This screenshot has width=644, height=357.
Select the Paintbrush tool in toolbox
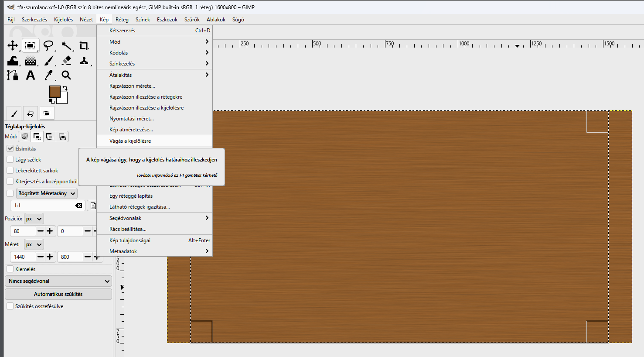pos(48,61)
